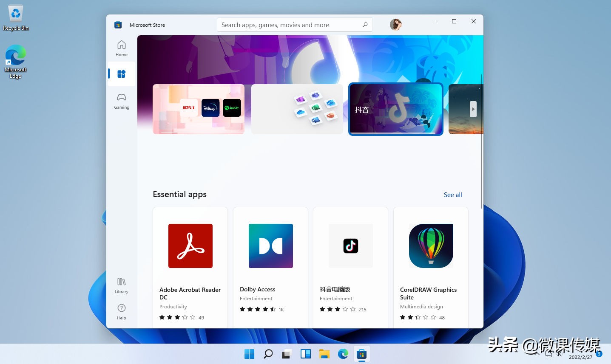Click the search magnifier in the Store search bar
This screenshot has width=611, height=364.
click(365, 25)
